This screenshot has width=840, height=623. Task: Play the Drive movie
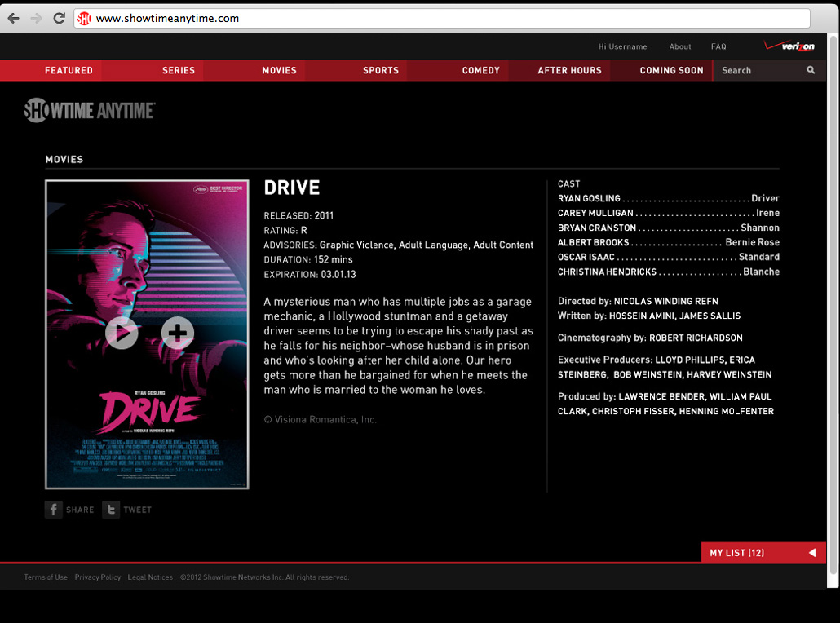click(122, 333)
